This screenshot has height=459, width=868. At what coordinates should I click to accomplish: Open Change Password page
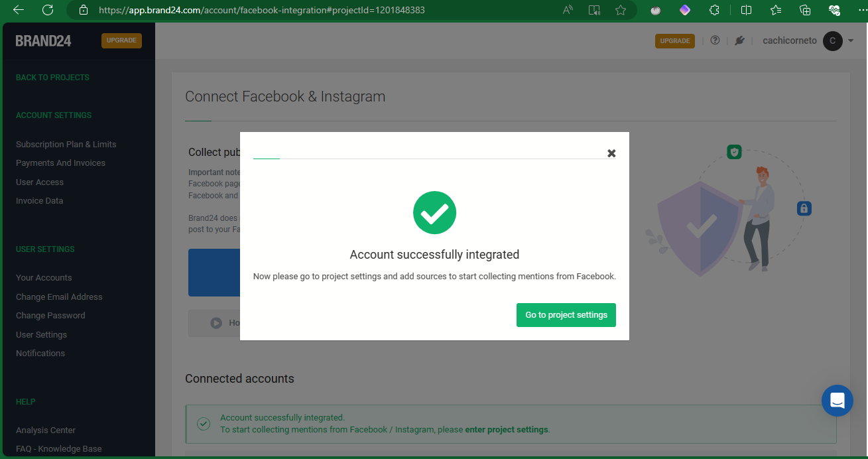(x=50, y=316)
